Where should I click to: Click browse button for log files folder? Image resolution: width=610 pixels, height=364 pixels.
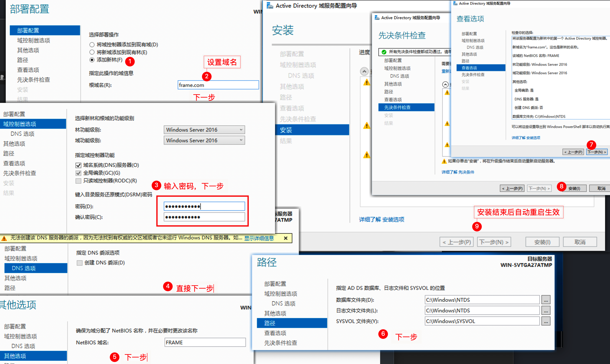pos(546,311)
